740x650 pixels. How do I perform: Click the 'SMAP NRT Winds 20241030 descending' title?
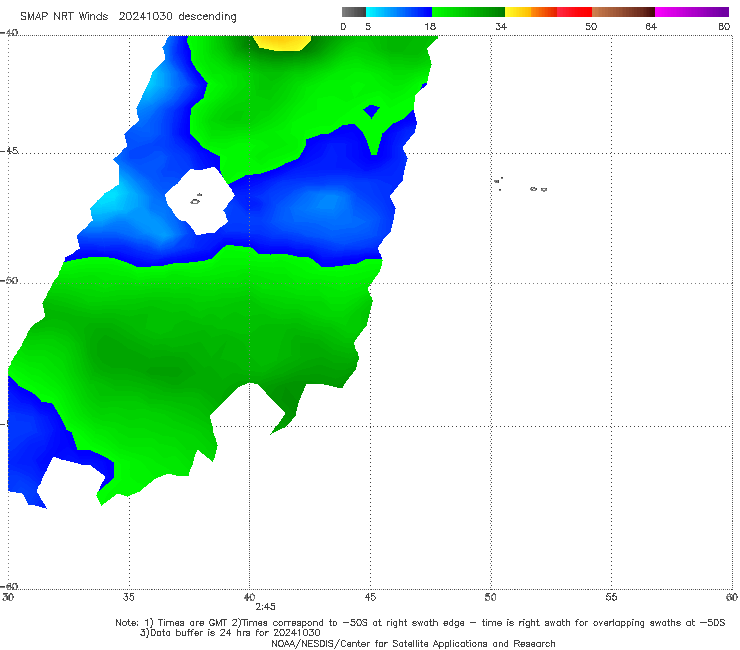click(128, 17)
